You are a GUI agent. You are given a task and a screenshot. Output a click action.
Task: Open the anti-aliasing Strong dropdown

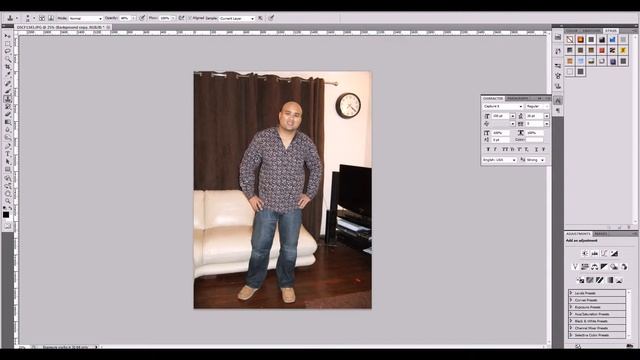535,160
